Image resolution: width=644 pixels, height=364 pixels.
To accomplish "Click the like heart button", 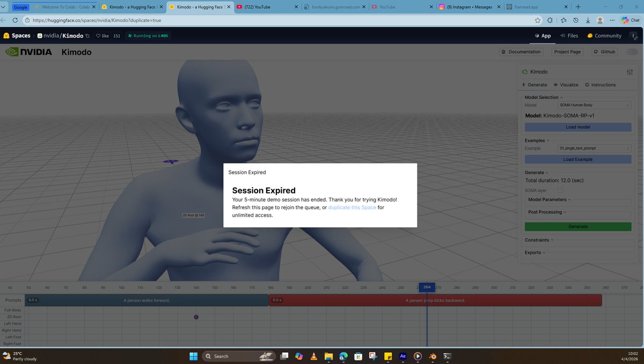I will (102, 36).
